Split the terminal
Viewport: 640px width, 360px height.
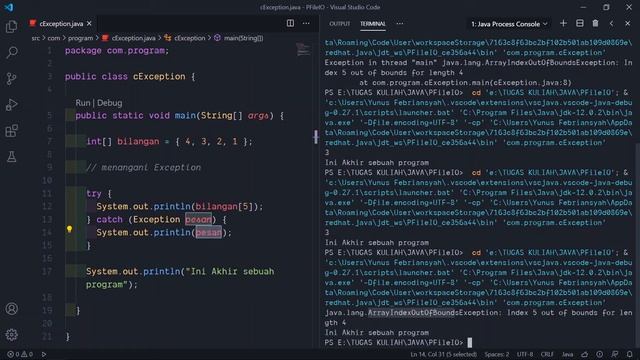tap(579, 23)
